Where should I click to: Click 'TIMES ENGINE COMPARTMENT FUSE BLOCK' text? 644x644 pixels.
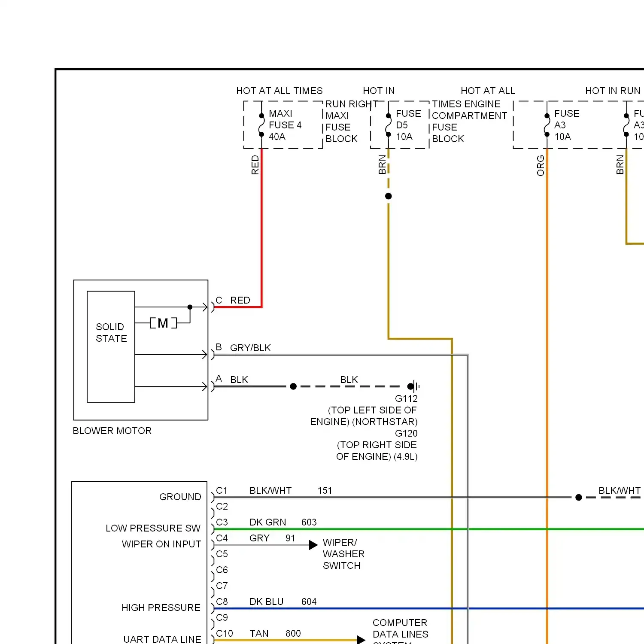pyautogui.click(x=469, y=122)
